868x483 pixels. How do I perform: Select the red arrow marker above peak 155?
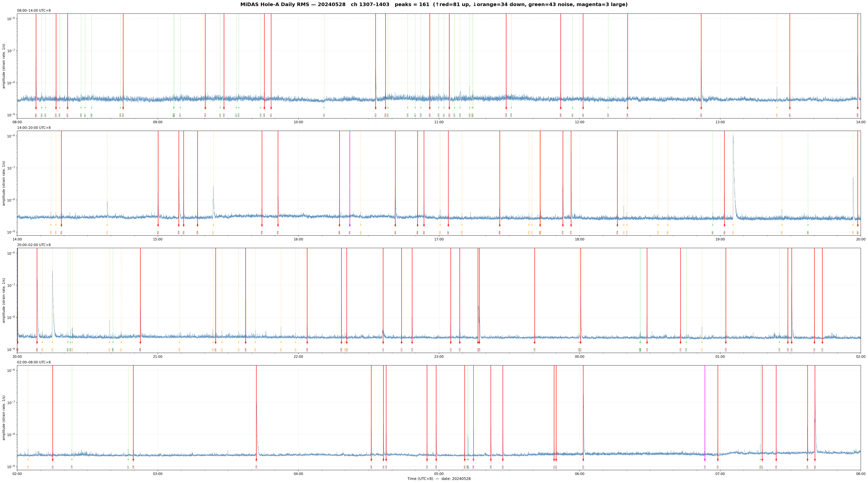point(718,459)
